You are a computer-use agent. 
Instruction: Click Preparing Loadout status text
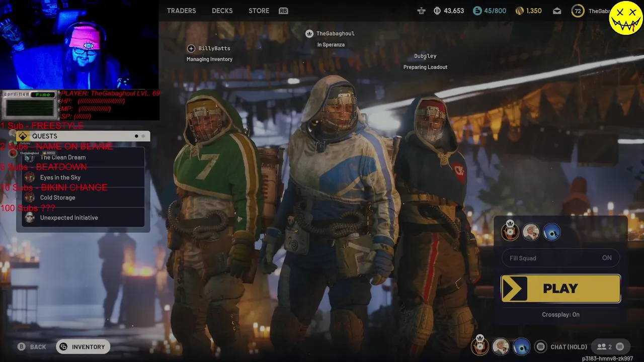click(425, 67)
